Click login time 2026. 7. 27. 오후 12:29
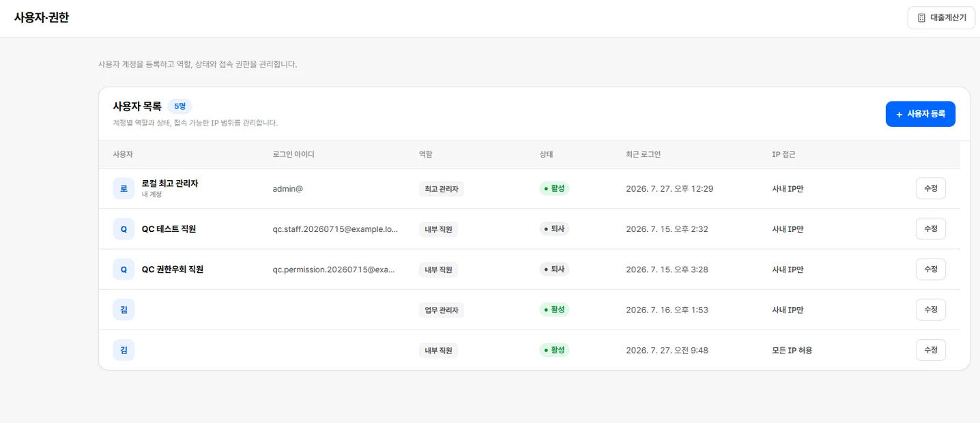 (669, 189)
